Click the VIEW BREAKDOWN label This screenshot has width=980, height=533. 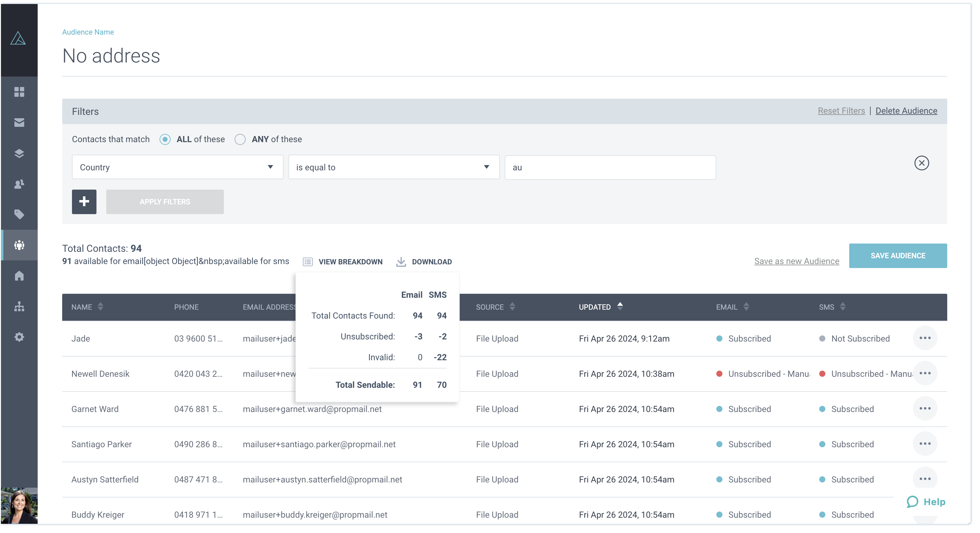350,262
